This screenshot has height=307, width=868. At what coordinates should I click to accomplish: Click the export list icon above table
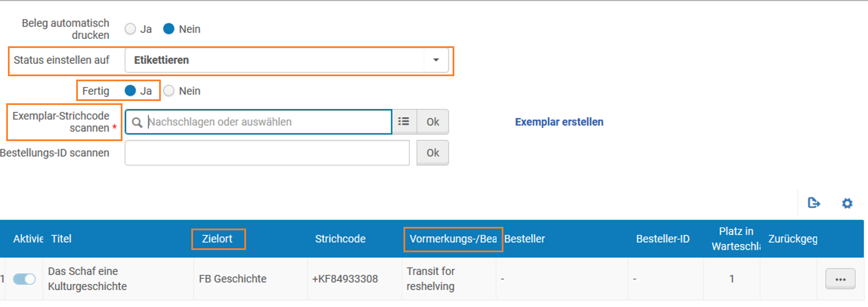(814, 203)
